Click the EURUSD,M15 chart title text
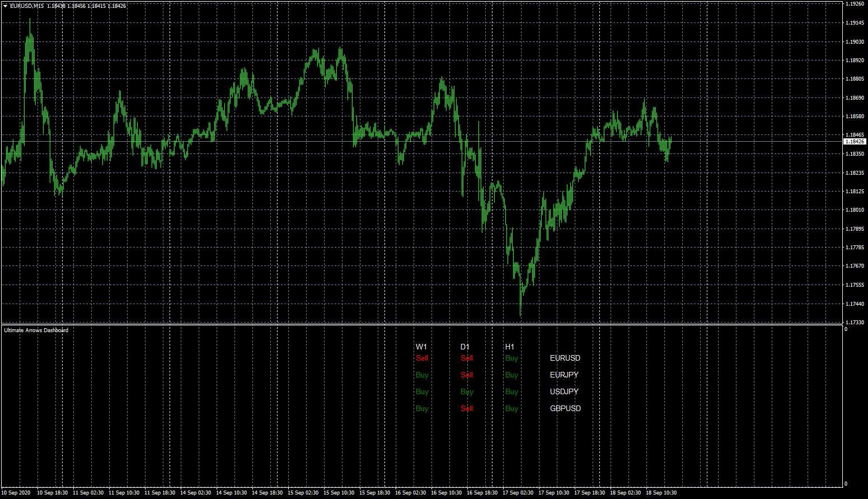868x499 pixels. coord(27,6)
